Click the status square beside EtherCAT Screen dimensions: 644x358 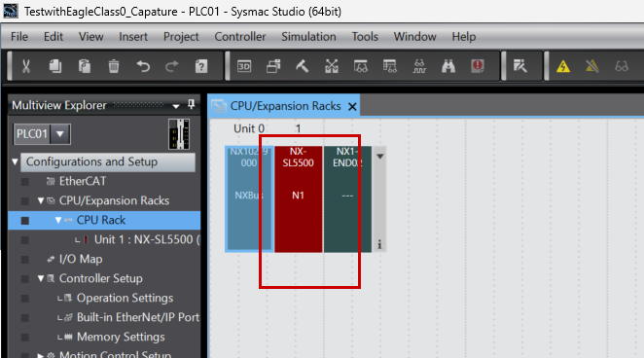coord(25,182)
